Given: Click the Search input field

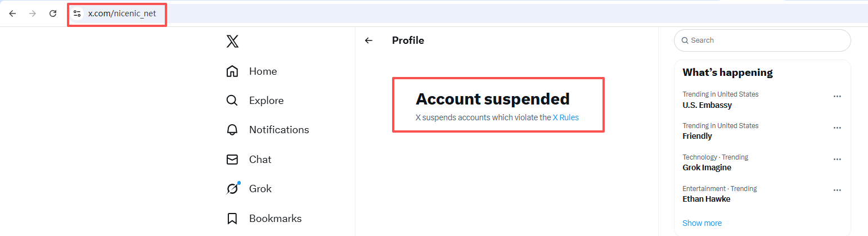Looking at the screenshot, I should click(x=765, y=40).
